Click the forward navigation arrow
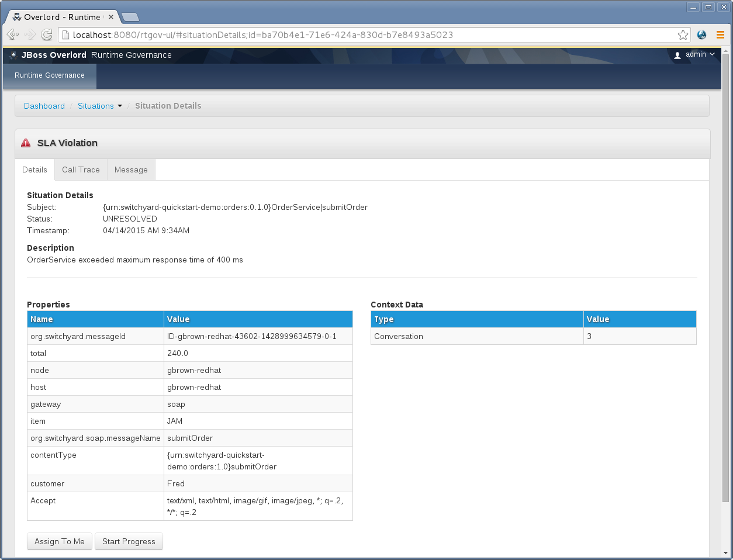 click(x=29, y=34)
